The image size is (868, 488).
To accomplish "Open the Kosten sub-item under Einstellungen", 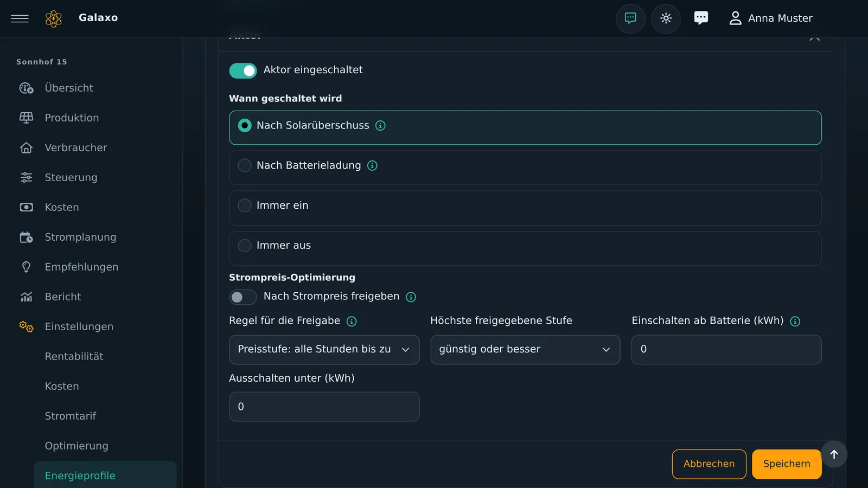I will pos(62,386).
